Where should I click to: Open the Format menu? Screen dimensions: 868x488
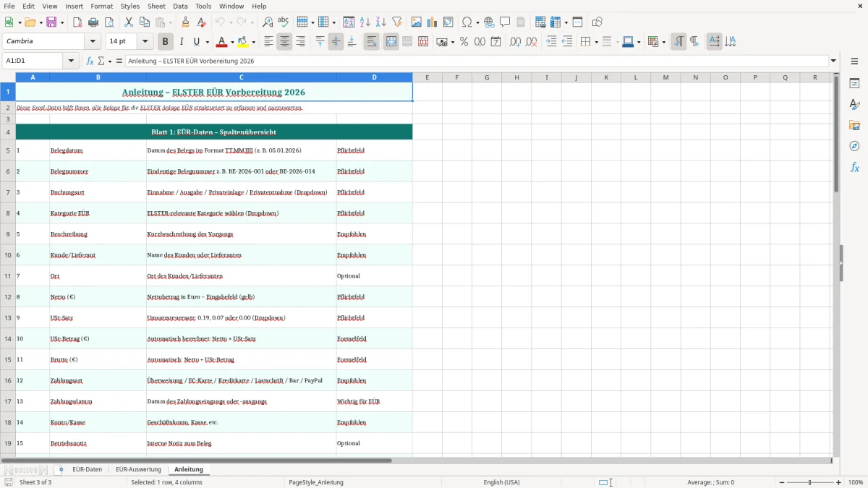[x=101, y=6]
